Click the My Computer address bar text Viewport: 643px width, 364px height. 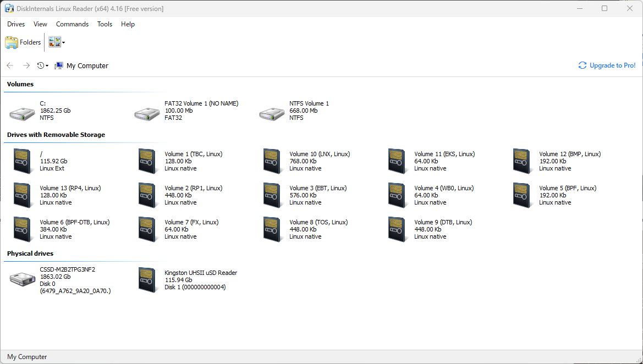pyautogui.click(x=87, y=65)
